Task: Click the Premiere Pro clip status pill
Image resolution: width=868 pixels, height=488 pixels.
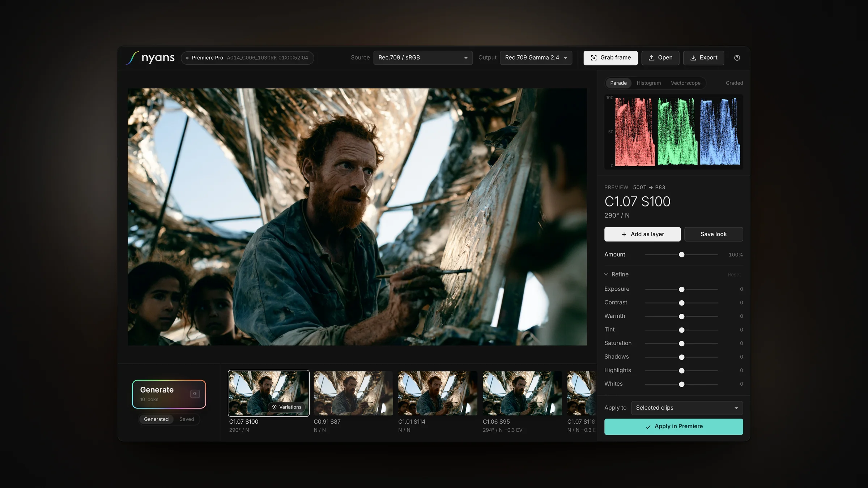Action: click(247, 58)
